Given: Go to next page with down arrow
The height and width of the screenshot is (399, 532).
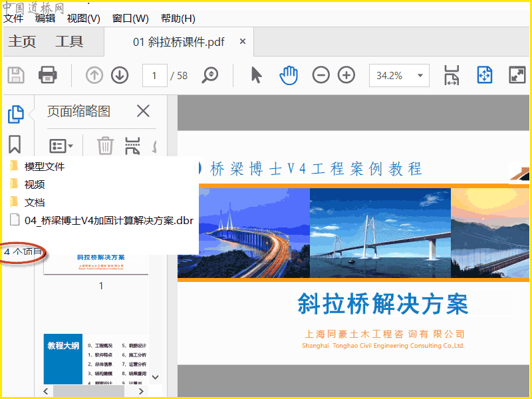Looking at the screenshot, I should tap(120, 75).
